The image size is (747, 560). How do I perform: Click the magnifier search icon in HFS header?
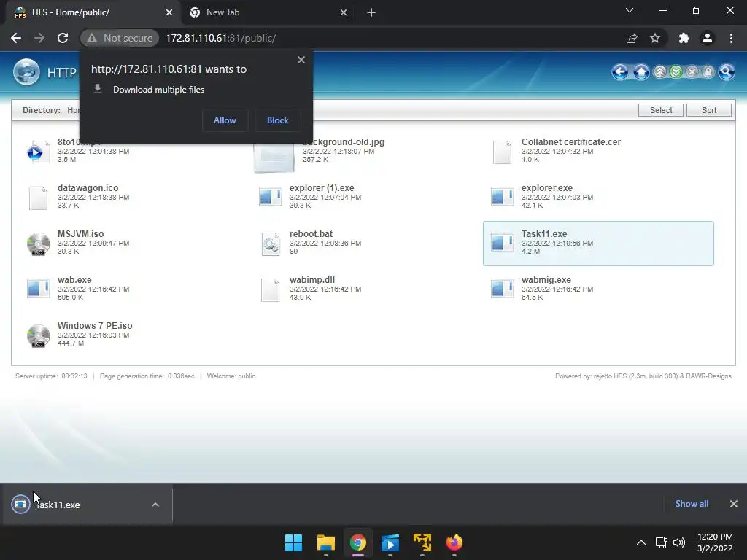pyautogui.click(x=726, y=72)
